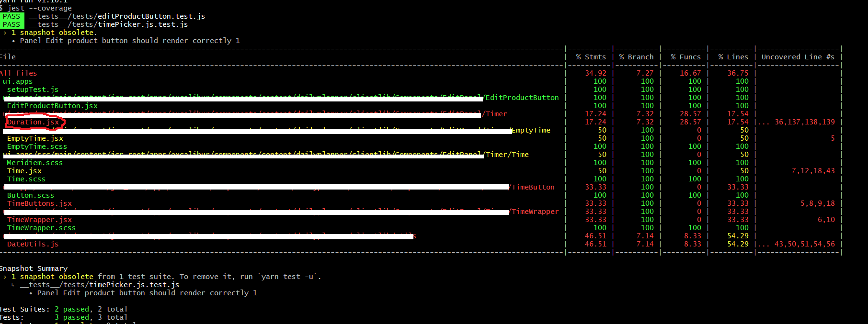Click PASS badge beside editProductButton.test.js
Screen dimensions: 868x324
pos(12,16)
